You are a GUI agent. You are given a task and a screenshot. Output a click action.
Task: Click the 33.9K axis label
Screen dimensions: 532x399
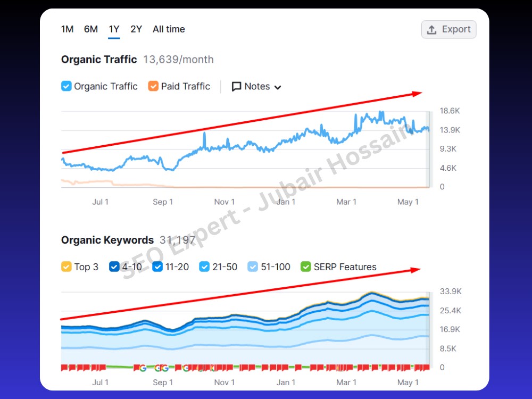pyautogui.click(x=451, y=291)
